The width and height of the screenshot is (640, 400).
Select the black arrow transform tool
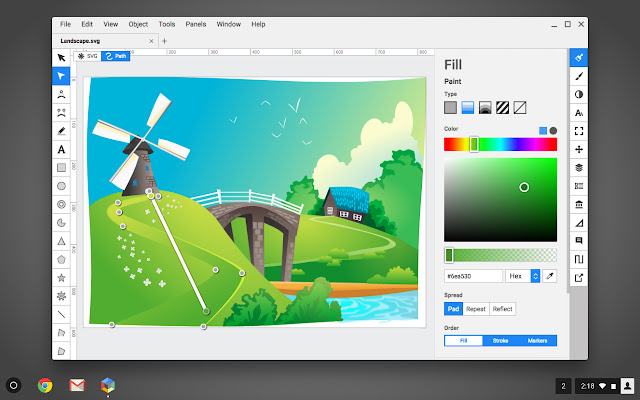point(61,58)
